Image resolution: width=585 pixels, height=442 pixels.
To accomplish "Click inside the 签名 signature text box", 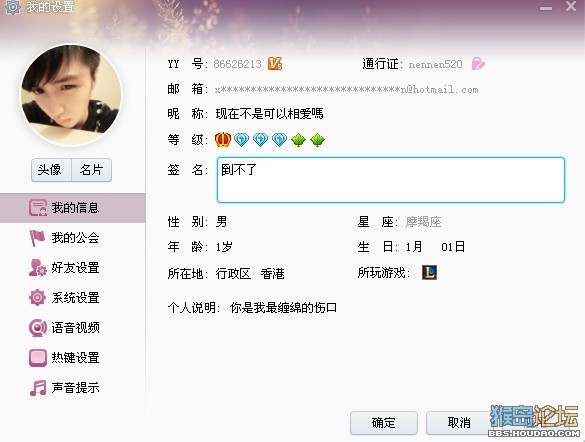I will (x=391, y=180).
